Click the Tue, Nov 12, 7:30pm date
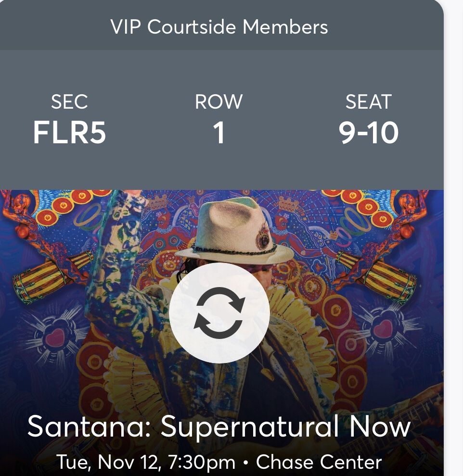 pyautogui.click(x=146, y=463)
